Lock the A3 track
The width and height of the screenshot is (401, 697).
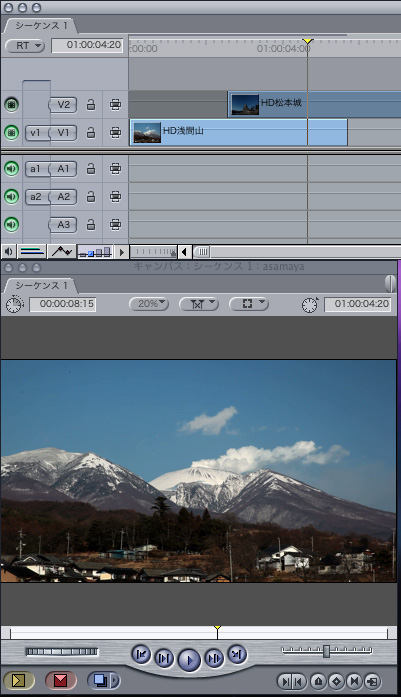[x=91, y=224]
